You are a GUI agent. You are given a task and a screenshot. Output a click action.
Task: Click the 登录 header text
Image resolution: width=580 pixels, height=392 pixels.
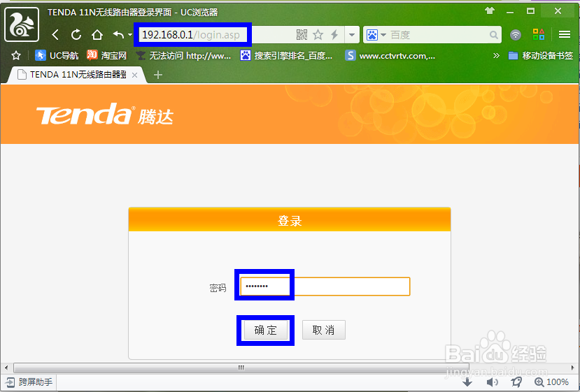290,221
